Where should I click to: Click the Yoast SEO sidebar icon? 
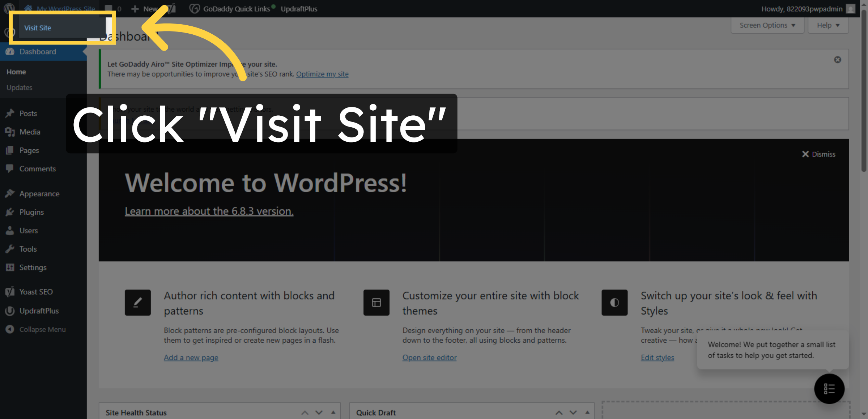click(10, 291)
